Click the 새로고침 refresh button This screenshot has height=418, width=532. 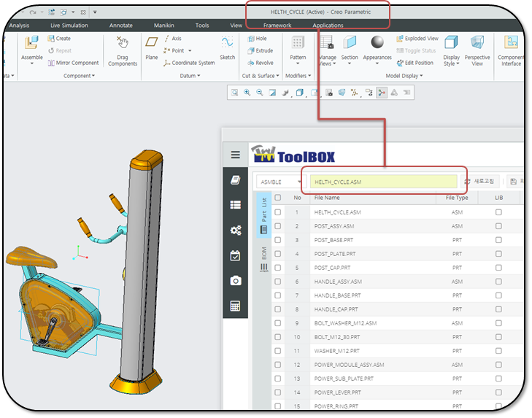pos(479,182)
